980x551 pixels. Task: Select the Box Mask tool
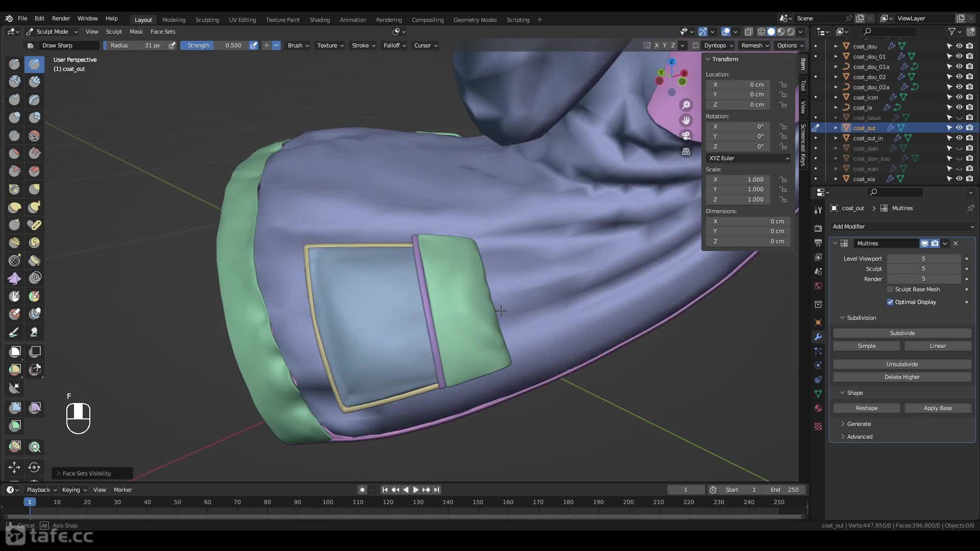point(14,352)
